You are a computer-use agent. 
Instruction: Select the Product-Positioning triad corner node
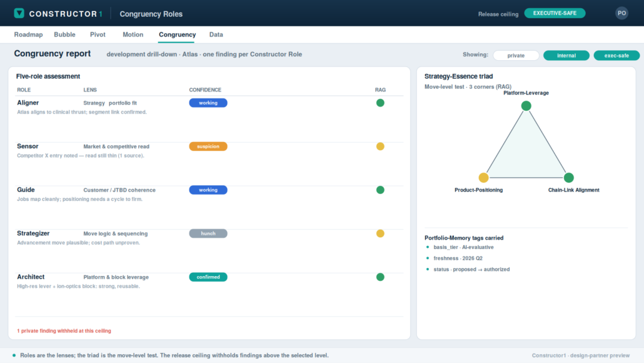pos(484,178)
